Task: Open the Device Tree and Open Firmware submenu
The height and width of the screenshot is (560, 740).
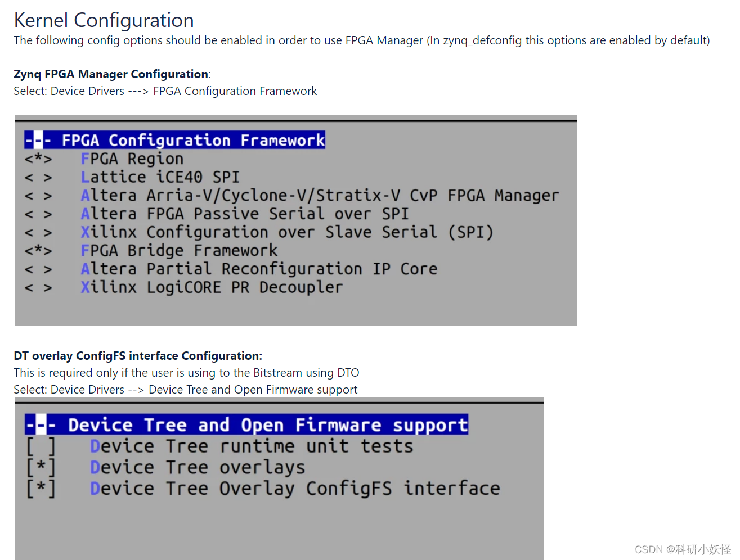Action: 246,424
